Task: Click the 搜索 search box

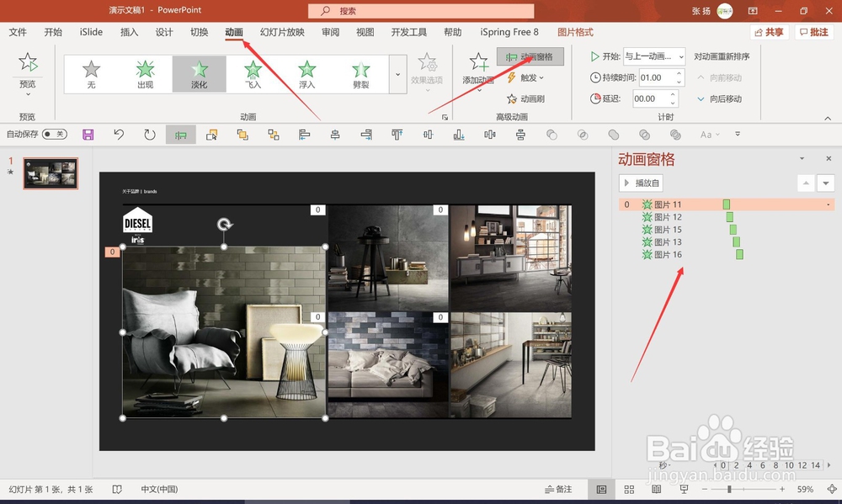Action: click(421, 11)
